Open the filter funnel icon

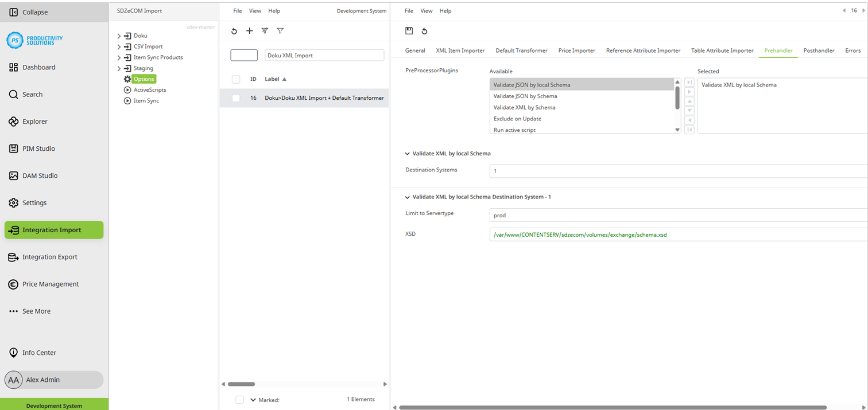point(280,31)
